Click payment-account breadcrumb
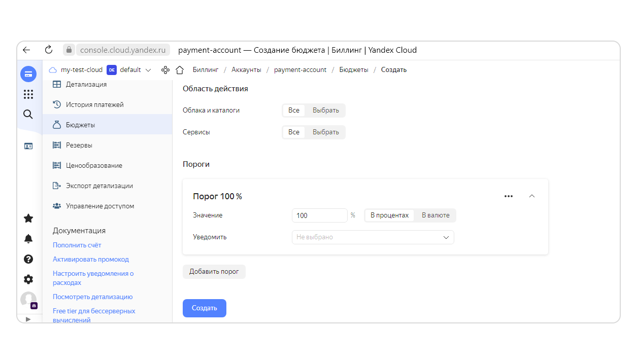Screen dimensions: 637x364 [300, 70]
